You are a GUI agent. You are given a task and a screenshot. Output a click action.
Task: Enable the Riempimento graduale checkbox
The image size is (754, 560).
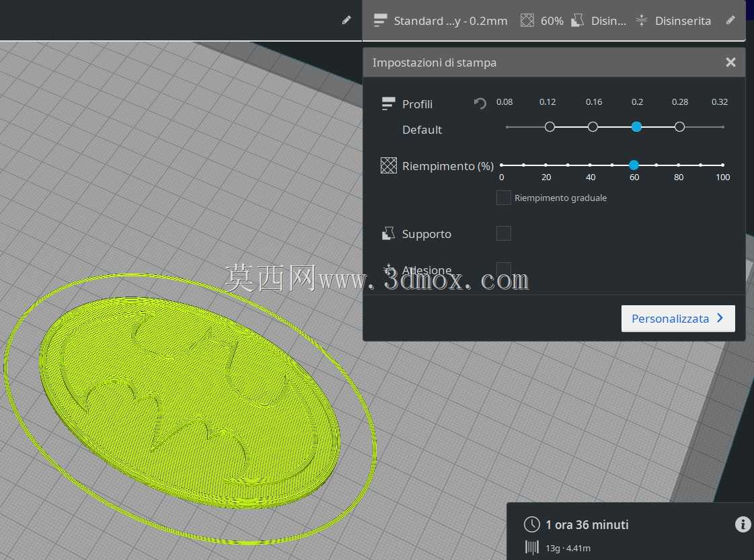(x=504, y=198)
